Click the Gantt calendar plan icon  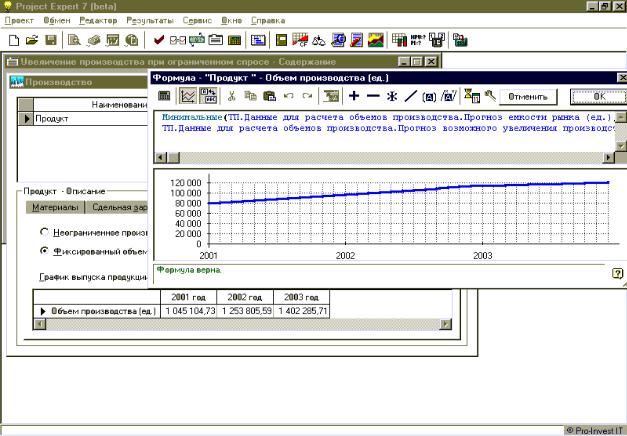(x=258, y=40)
